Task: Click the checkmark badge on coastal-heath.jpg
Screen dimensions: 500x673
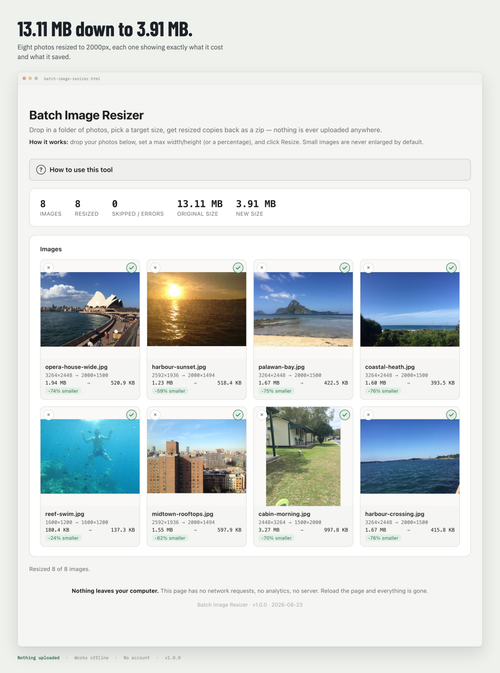Action: [x=451, y=267]
